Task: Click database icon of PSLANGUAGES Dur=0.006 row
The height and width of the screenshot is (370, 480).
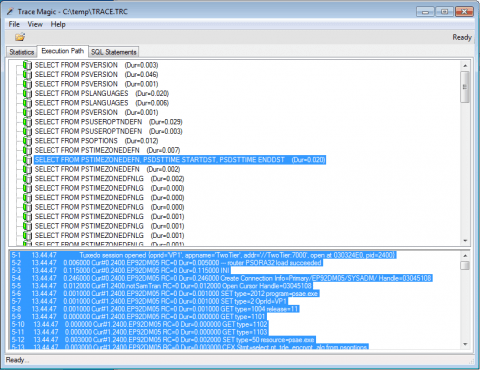Action: coord(27,103)
